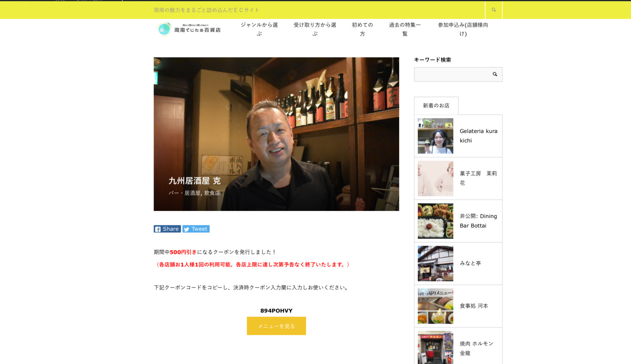Tweet this page via Twitter button

196,229
